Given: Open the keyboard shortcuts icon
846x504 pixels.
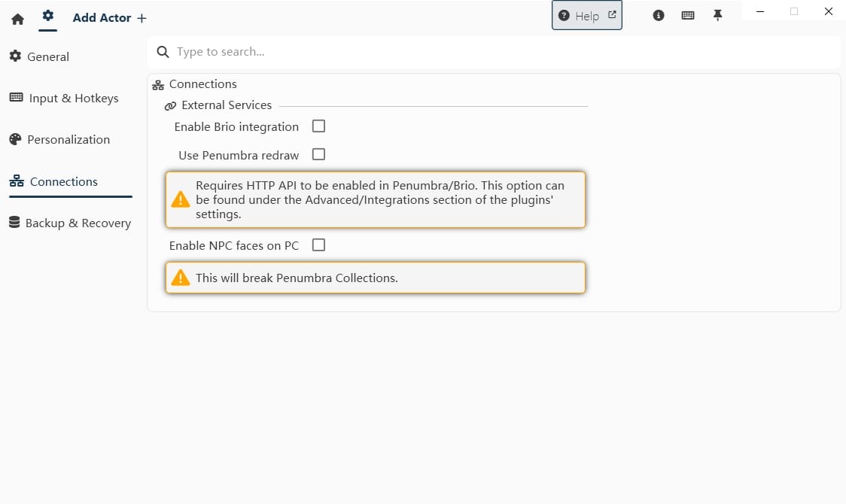Looking at the screenshot, I should (x=687, y=15).
